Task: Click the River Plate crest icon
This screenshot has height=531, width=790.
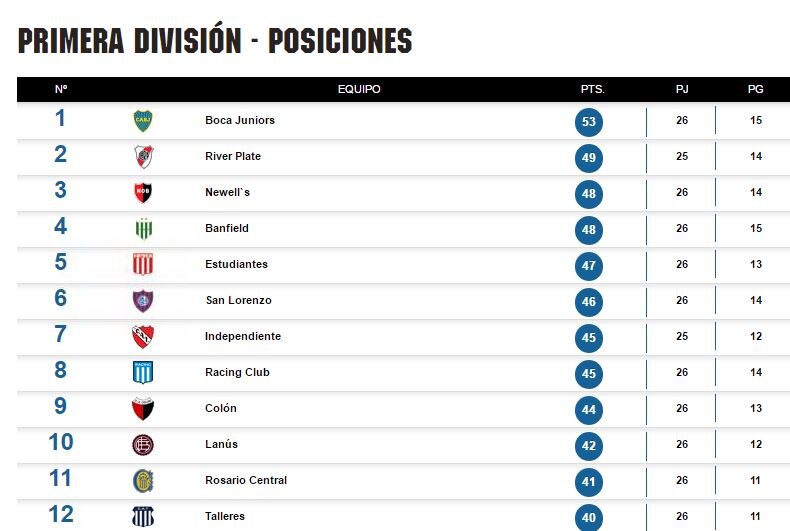Action: click(143, 157)
